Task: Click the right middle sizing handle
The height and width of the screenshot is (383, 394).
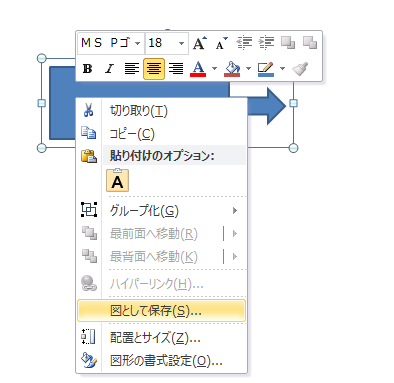Action: (x=293, y=103)
